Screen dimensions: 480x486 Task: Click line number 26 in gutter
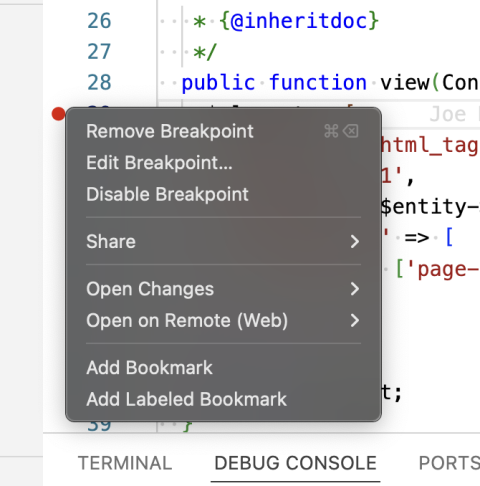pos(99,21)
